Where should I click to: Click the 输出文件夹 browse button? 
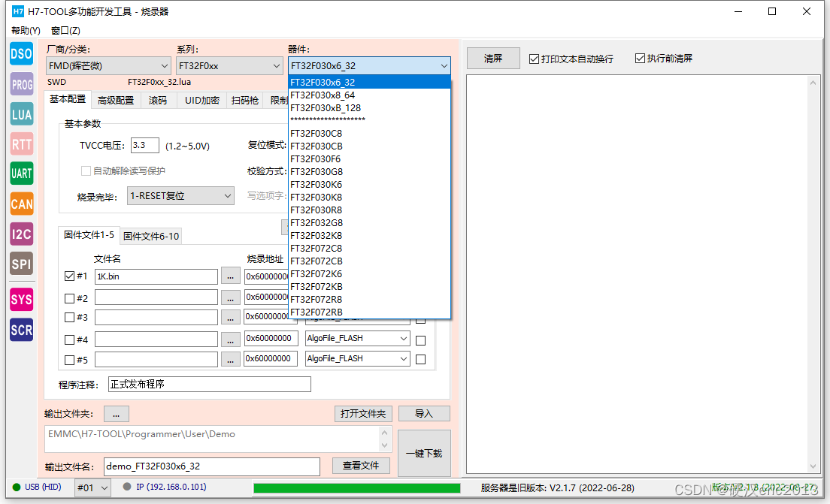click(x=117, y=414)
